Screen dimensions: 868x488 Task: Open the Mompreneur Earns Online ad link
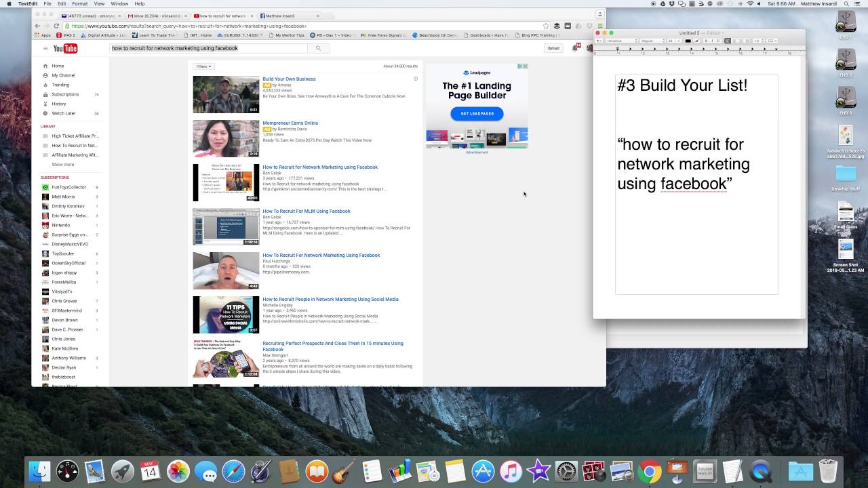pyautogui.click(x=290, y=123)
